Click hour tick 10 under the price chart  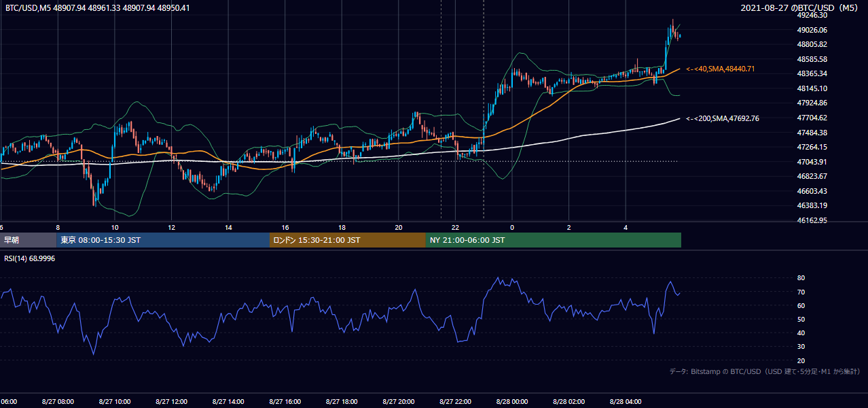(x=115, y=227)
